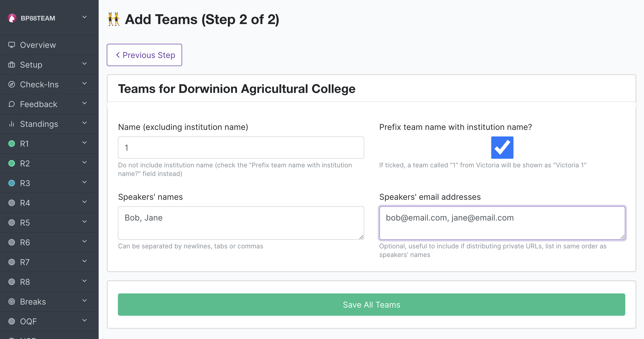Click the Standings bar chart icon
Screen dimensions: 644x339
(12, 124)
